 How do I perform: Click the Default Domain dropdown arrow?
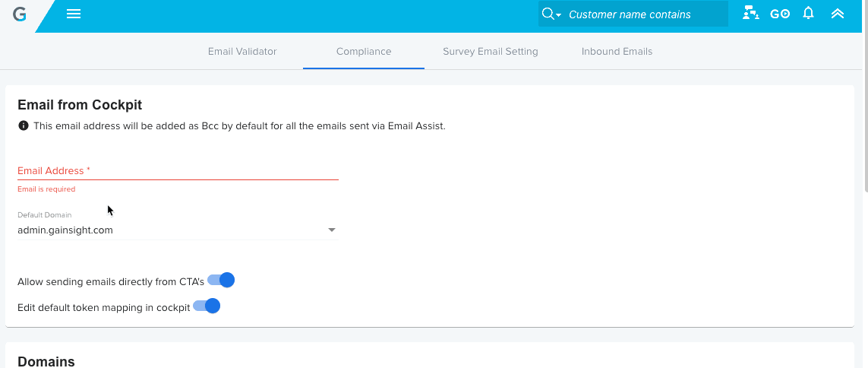pos(332,230)
